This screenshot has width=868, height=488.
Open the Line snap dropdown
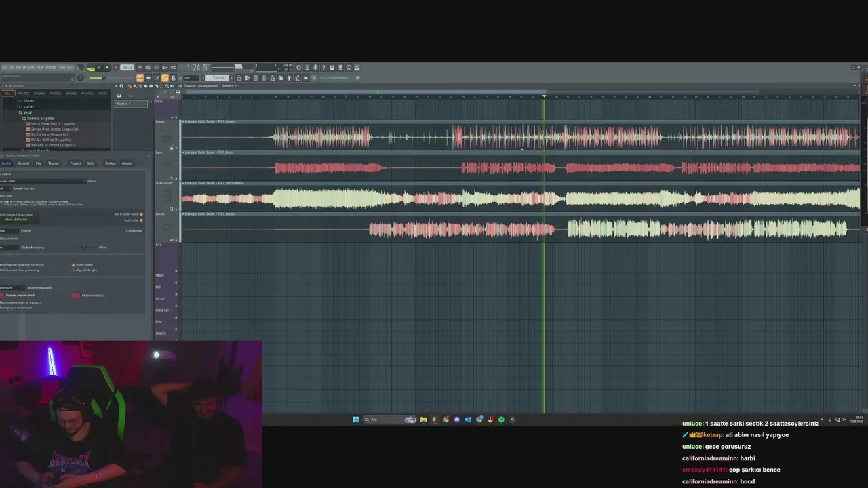191,77
